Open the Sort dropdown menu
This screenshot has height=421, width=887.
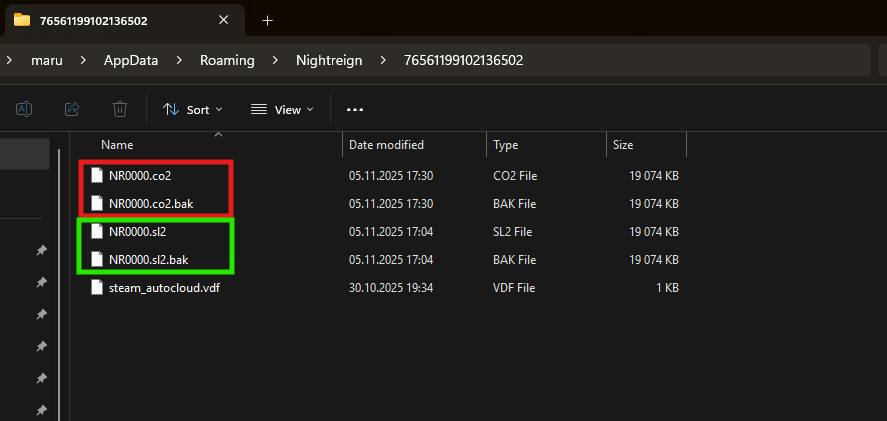[x=193, y=109]
